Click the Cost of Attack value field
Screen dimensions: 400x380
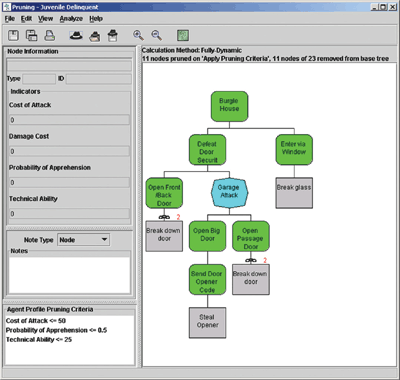click(69, 120)
